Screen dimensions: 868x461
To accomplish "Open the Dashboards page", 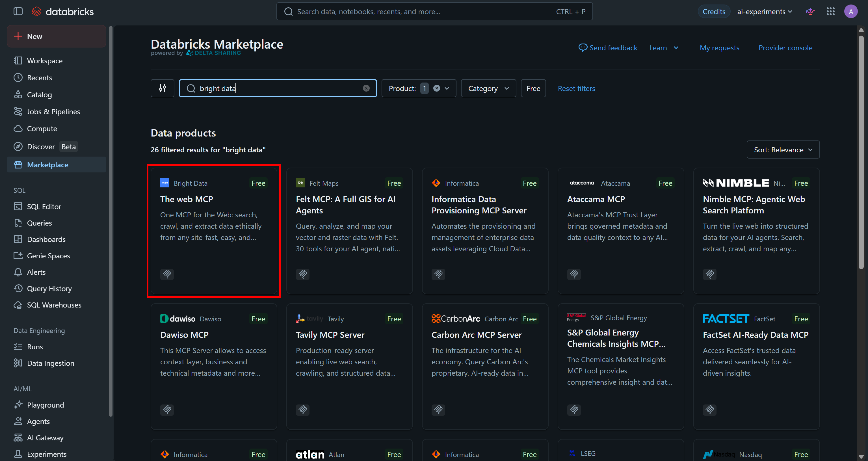I will pyautogui.click(x=56, y=239).
